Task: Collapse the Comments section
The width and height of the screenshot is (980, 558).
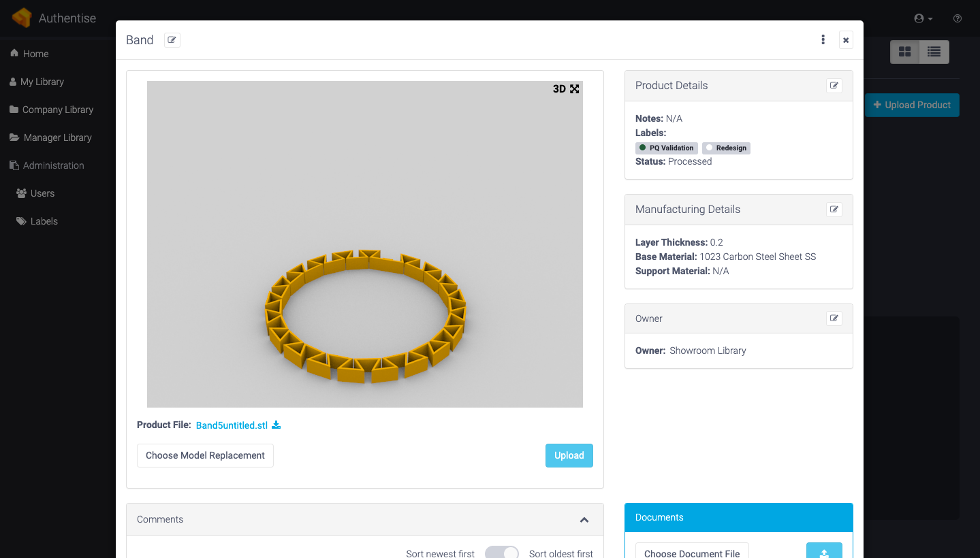Action: tap(584, 520)
